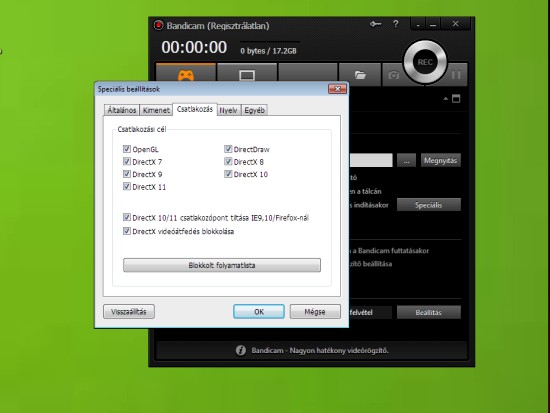Take a screenshot with the camera icon

pyautogui.click(x=393, y=75)
